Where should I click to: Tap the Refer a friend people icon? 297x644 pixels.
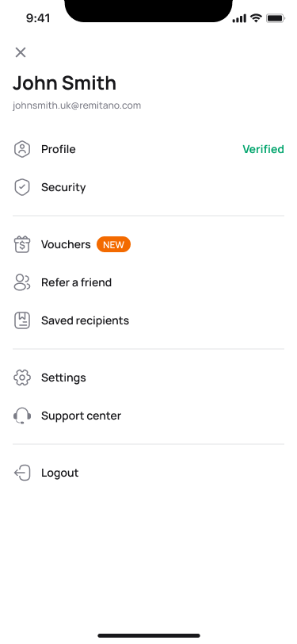[22, 282]
